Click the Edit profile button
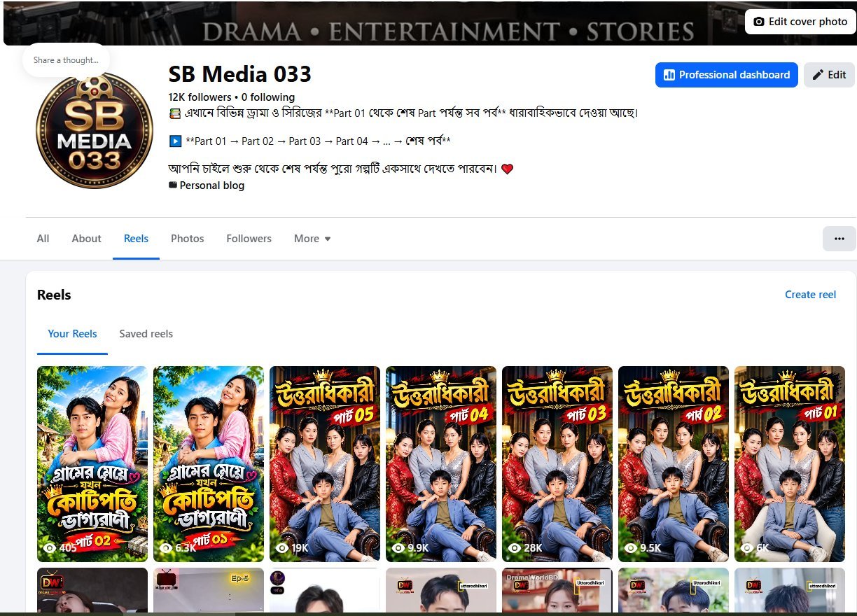The image size is (857, 616). click(829, 75)
